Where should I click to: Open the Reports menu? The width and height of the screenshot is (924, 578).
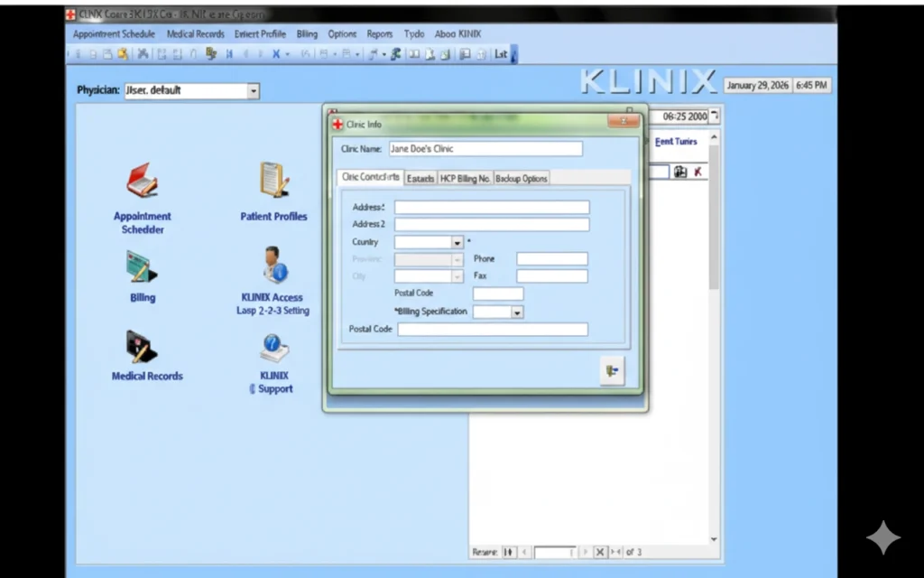(379, 33)
